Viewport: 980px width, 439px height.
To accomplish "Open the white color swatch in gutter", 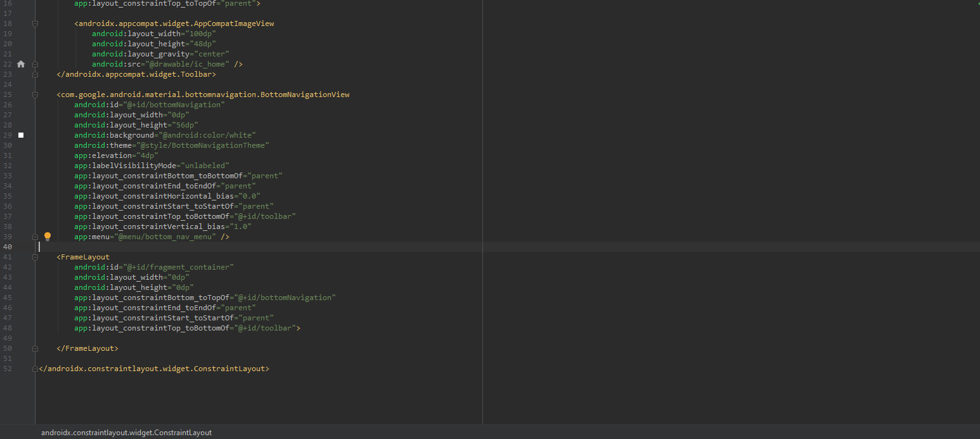I will coord(21,135).
